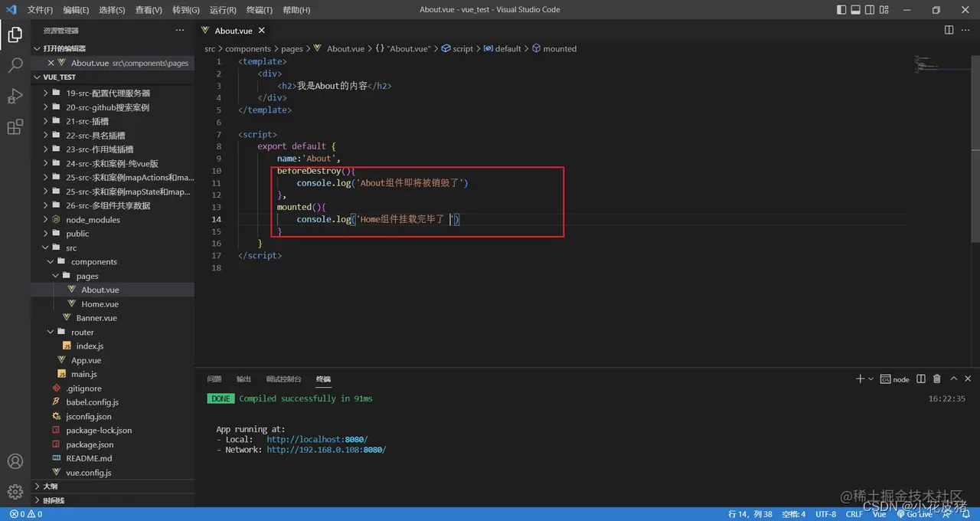
Task: Kill the terminal with trash icon
Action: (937, 378)
